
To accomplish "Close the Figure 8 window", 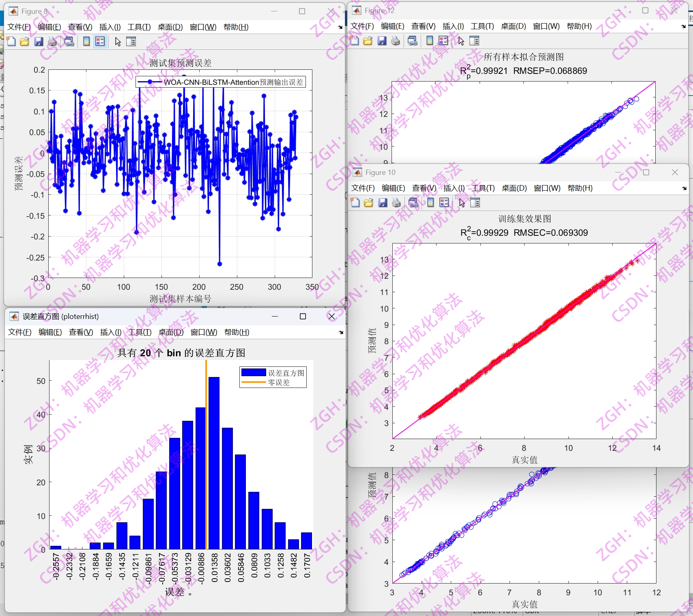I will (x=331, y=11).
